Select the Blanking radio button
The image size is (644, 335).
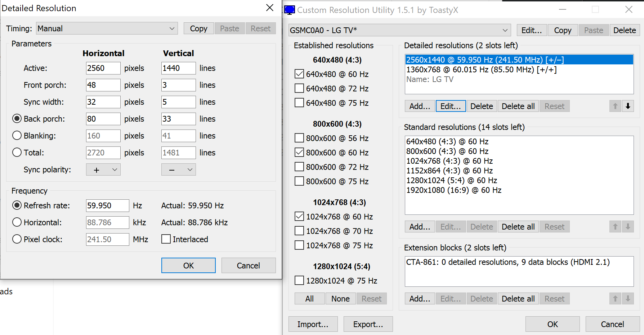point(17,136)
